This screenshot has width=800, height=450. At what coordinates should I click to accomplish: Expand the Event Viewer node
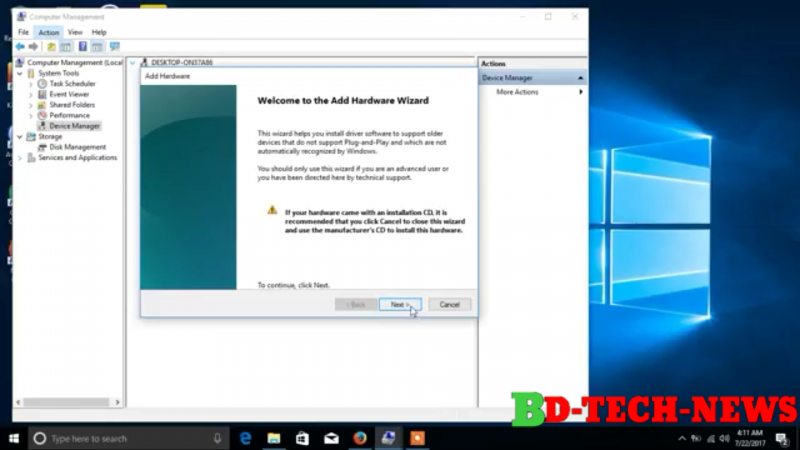(x=31, y=94)
